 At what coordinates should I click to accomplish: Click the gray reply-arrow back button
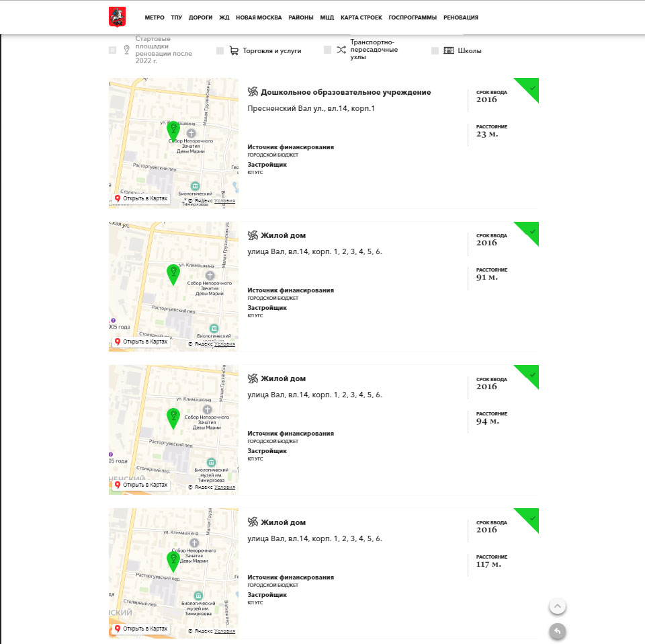coord(557,631)
